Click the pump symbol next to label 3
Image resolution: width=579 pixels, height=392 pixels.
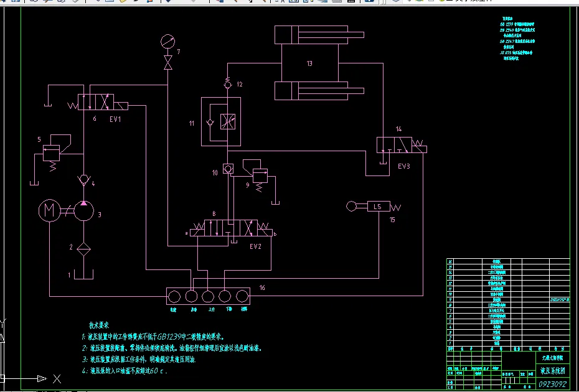tap(84, 211)
